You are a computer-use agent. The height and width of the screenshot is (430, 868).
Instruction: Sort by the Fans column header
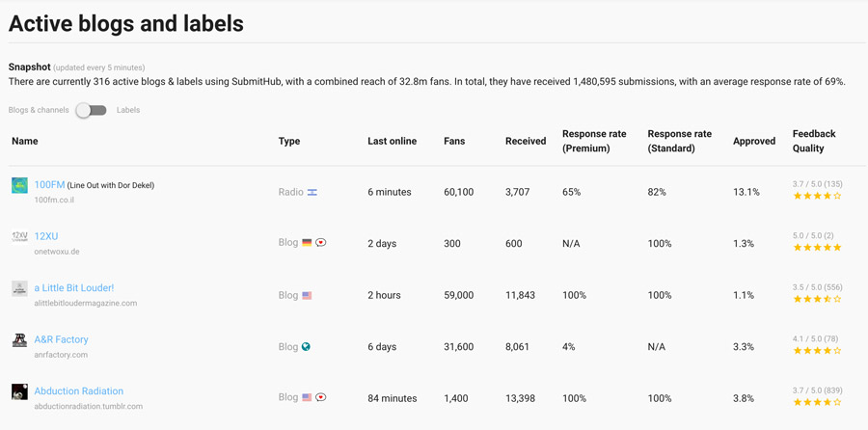tap(453, 141)
